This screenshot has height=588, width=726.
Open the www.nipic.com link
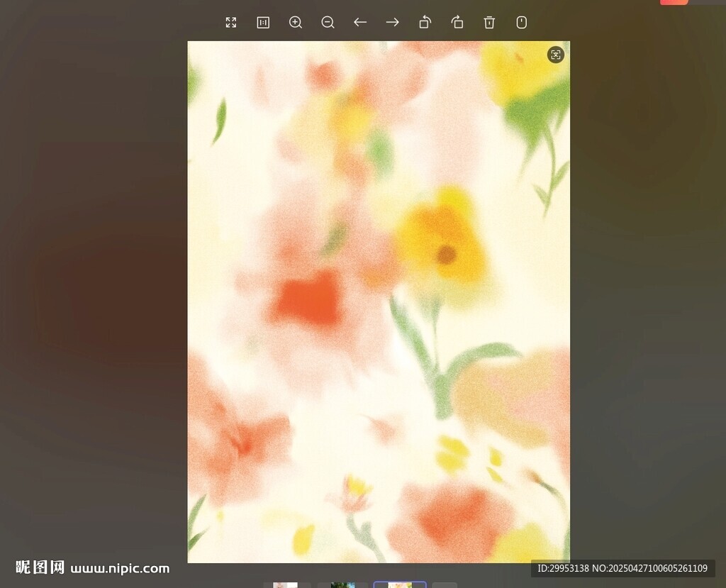pos(119,568)
